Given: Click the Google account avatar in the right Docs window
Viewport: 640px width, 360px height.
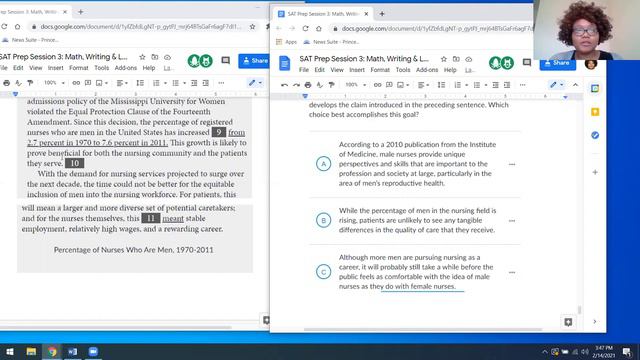Looking at the screenshot, I should pos(591,64).
